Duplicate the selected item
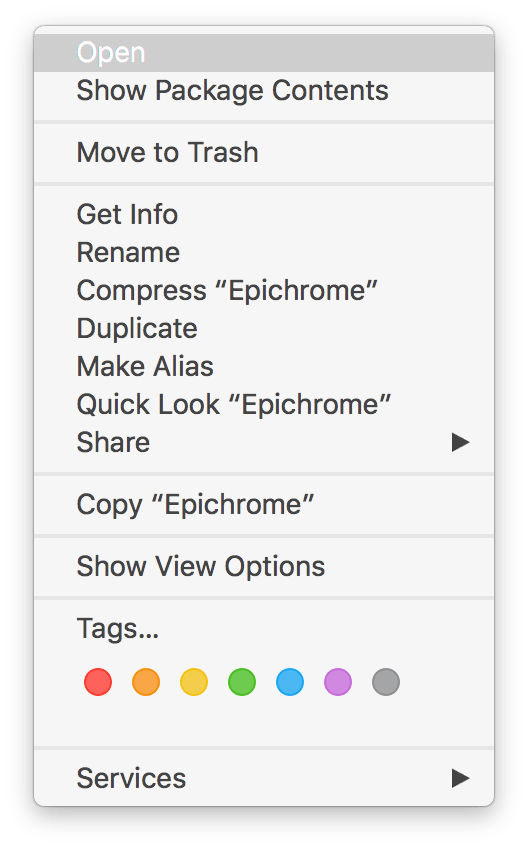This screenshot has height=848, width=528. click(264, 328)
